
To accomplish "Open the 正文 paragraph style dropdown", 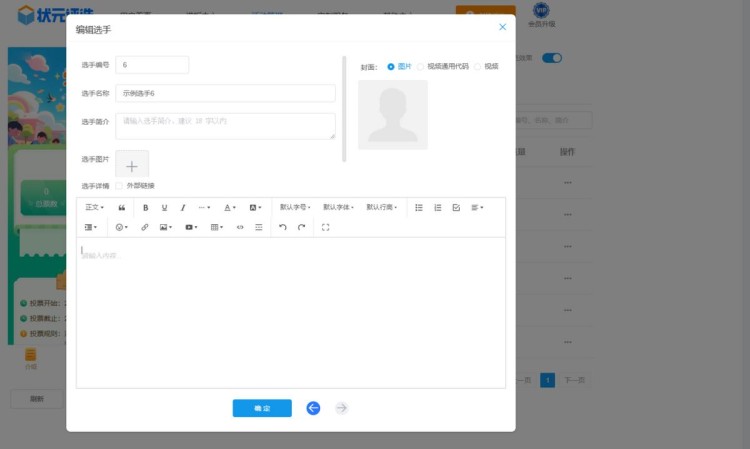I will (94, 208).
